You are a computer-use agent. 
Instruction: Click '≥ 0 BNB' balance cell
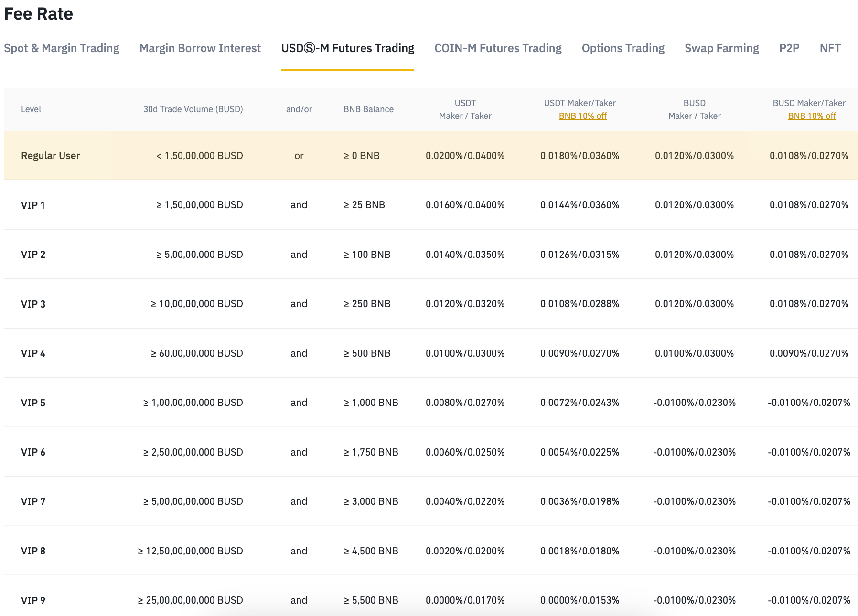click(x=362, y=156)
